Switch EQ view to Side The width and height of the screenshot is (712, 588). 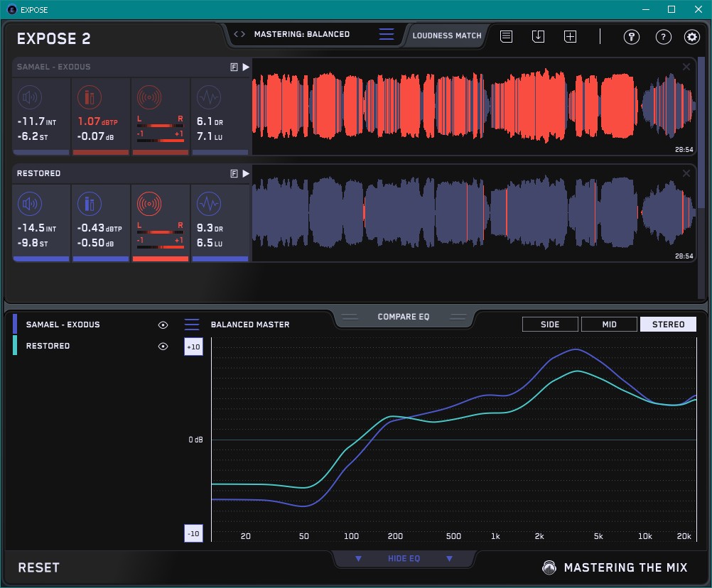pos(550,325)
